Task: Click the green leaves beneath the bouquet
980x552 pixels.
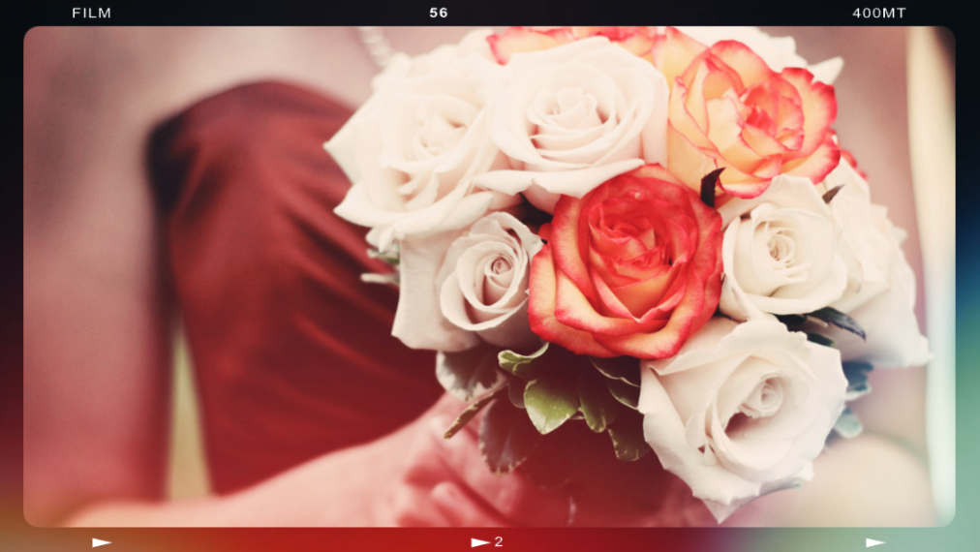Action: click(x=552, y=397)
